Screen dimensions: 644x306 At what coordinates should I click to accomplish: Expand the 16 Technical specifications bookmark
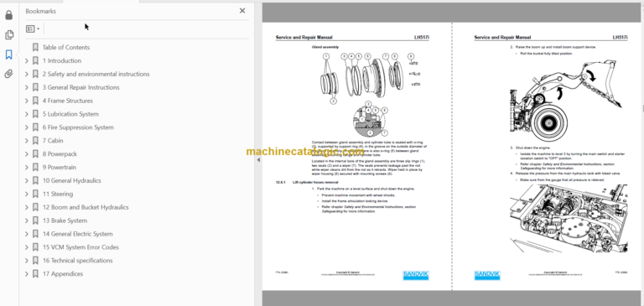[27, 261]
